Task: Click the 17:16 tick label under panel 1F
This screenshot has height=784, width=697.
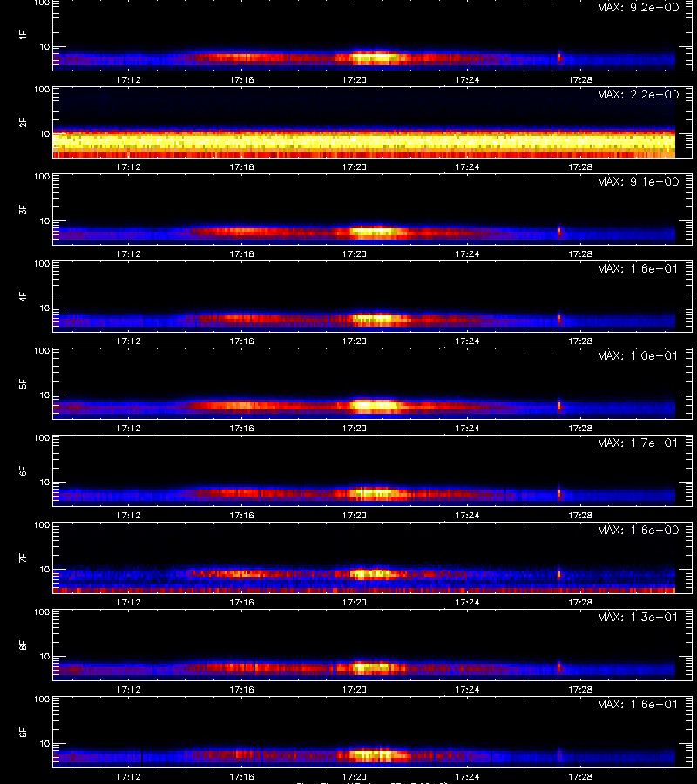Action: coord(241,79)
